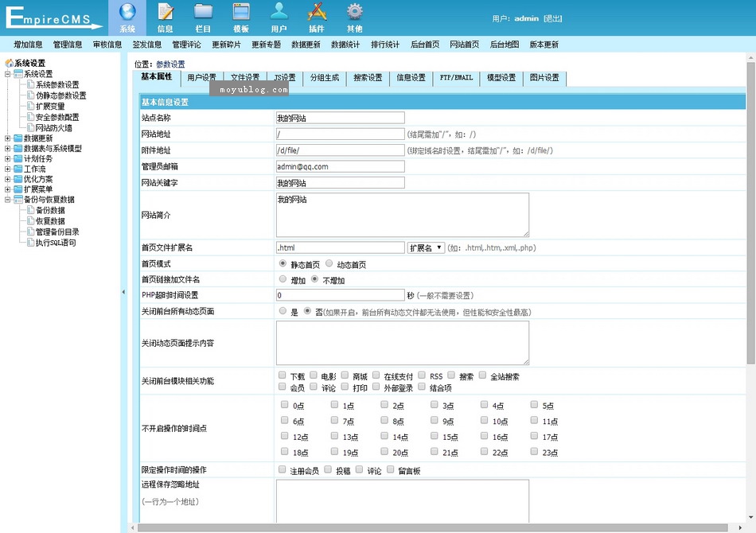Click the 数据统计 menu link

coord(345,45)
